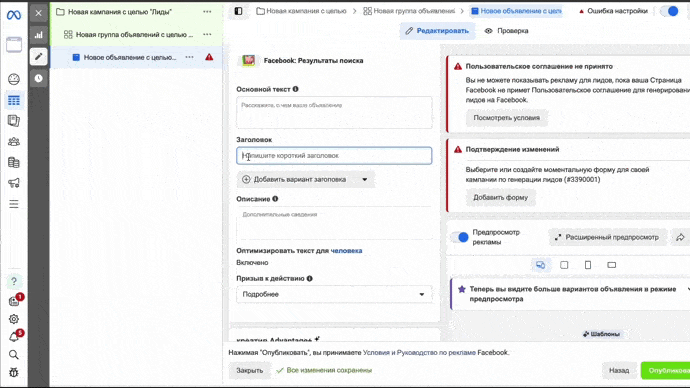Select the mobile phone preview icon
Viewport: 690px width, 388px height.
click(587, 265)
